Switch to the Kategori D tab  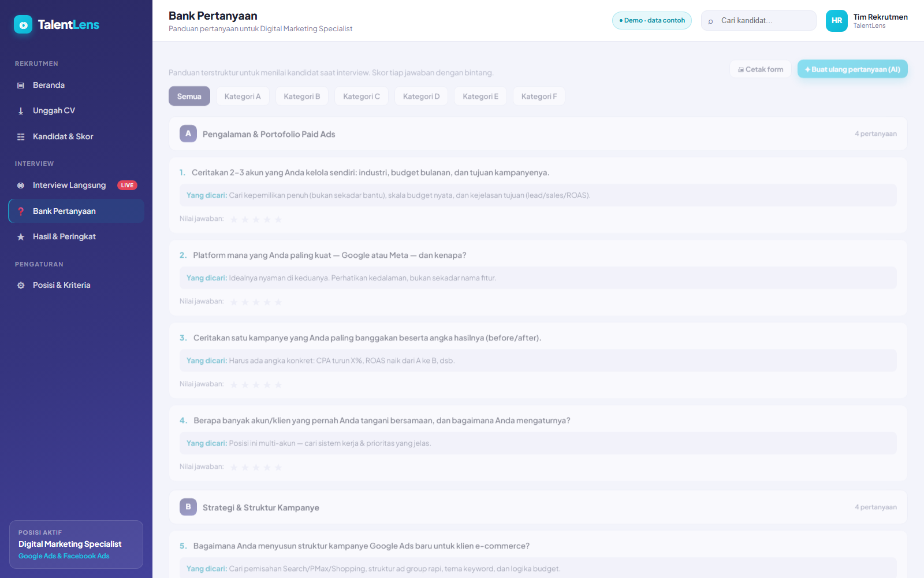coord(422,97)
